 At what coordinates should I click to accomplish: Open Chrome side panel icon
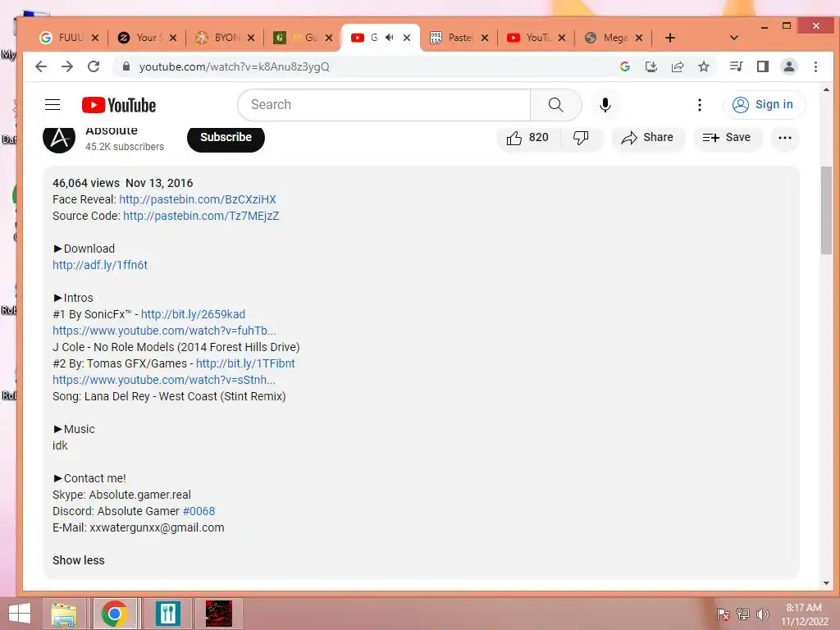pyautogui.click(x=762, y=66)
